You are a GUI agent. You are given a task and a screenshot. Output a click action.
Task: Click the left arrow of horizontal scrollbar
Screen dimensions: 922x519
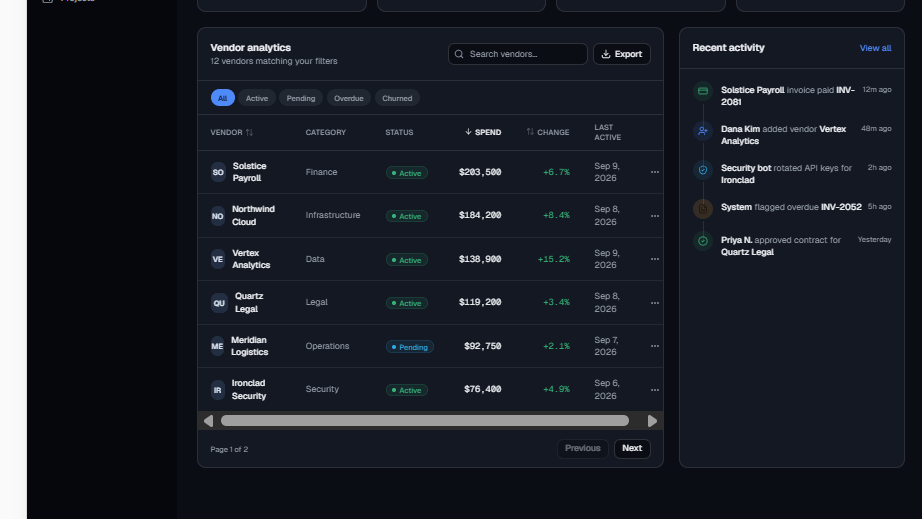[208, 421]
